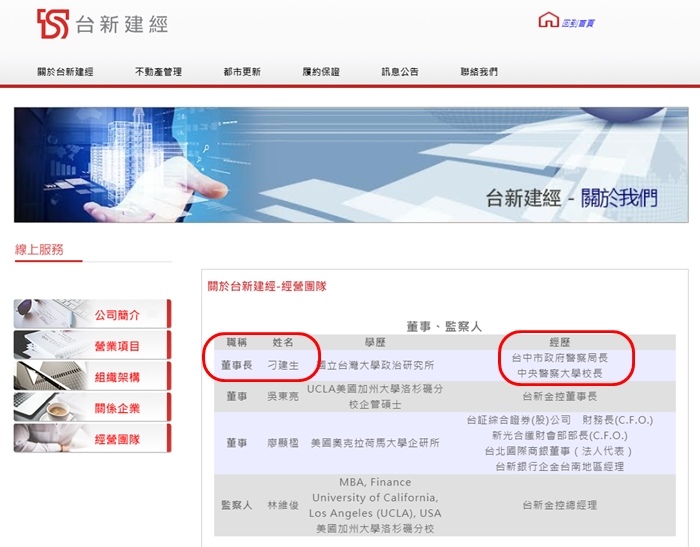Screen dimensions: 700x547
Task: Click director name 吳東亮 in the table
Action: [x=283, y=396]
